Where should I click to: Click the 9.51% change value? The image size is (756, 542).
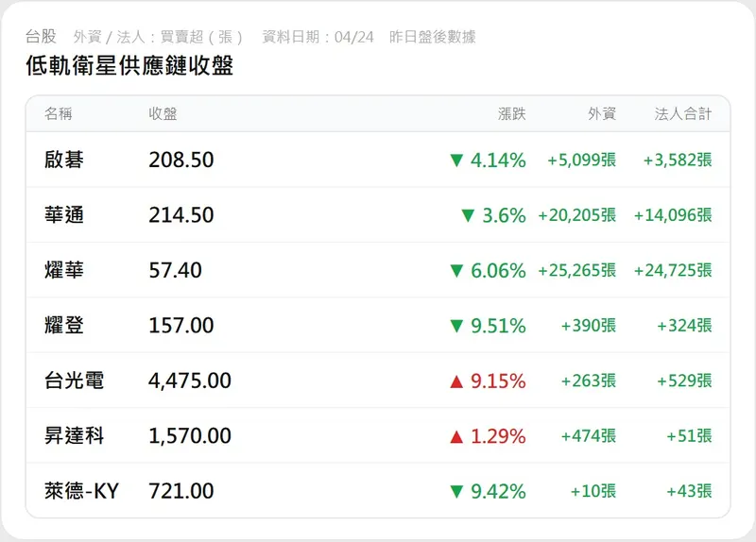click(x=498, y=326)
